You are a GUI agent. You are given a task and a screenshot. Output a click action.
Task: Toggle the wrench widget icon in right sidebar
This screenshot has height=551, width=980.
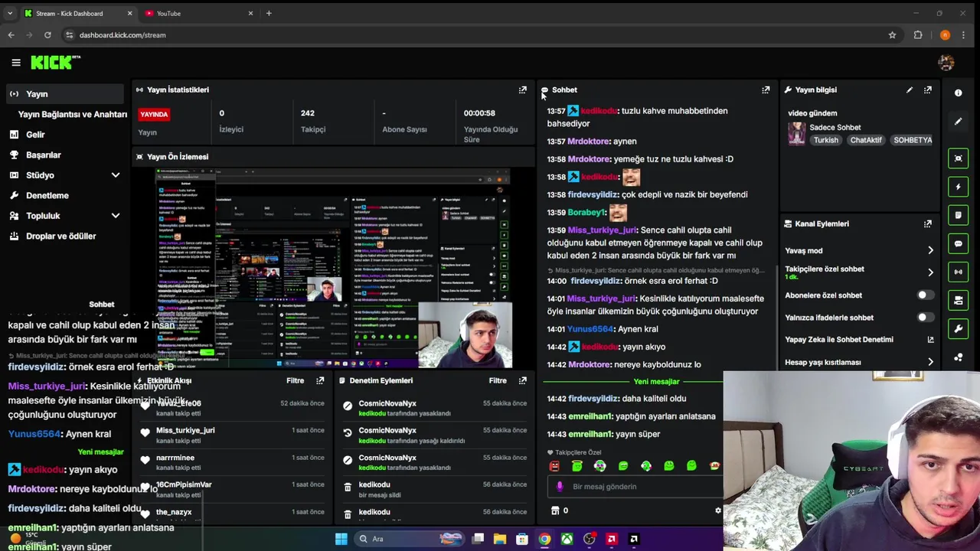click(958, 329)
